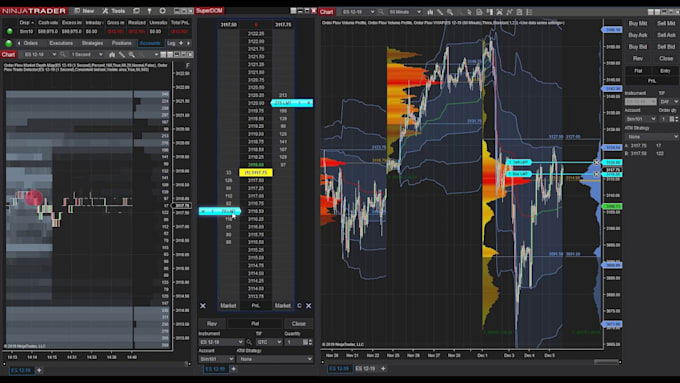Click Sell Ask in Chart Trader
This screenshot has height=383, width=680.
coord(666,35)
